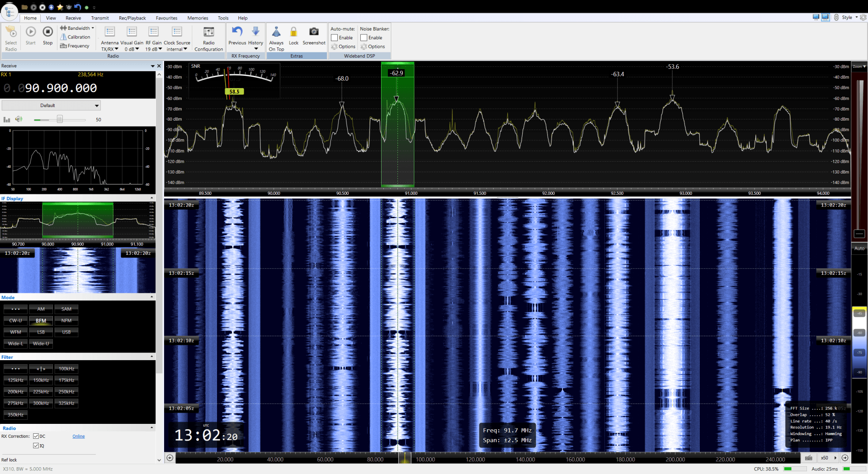The image size is (868, 474).
Task: Open the Default audio device dropdown
Action: pos(51,106)
